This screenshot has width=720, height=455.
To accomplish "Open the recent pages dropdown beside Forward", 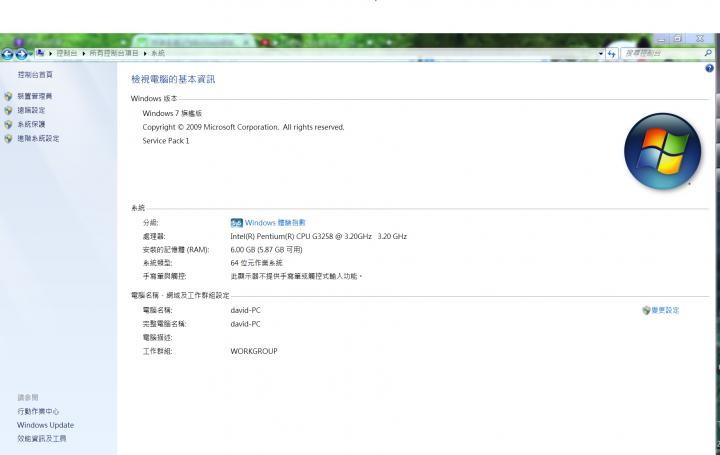I will (x=31, y=54).
